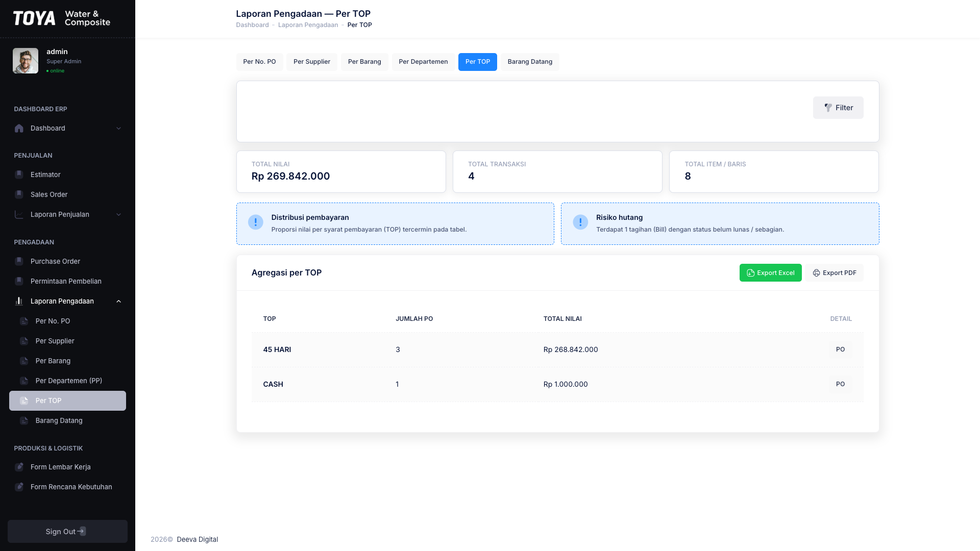Click the Laporan Pengadaan bar chart icon

coord(19,301)
